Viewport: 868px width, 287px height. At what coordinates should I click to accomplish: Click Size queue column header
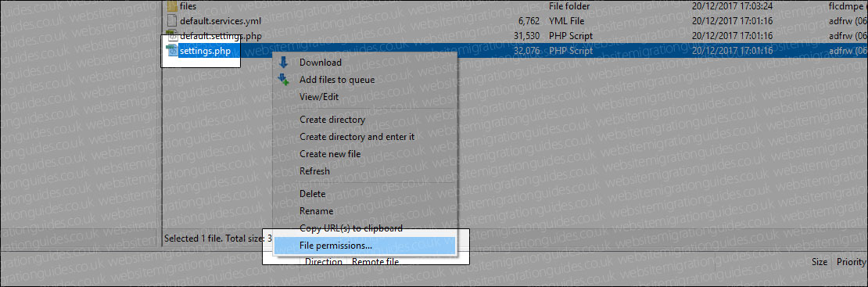[820, 262]
